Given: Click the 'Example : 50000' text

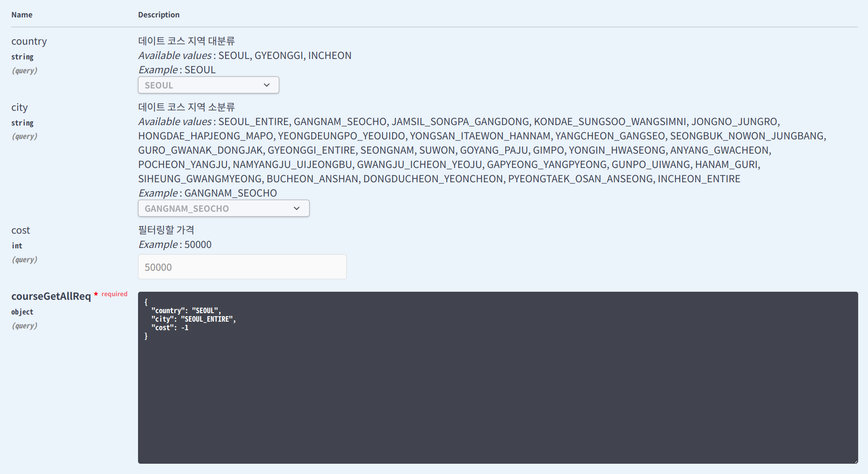Looking at the screenshot, I should (x=175, y=245).
